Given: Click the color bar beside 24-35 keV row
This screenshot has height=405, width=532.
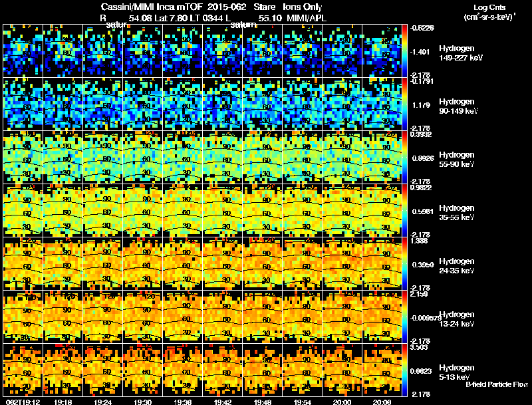Looking at the screenshot, I should (404, 264).
